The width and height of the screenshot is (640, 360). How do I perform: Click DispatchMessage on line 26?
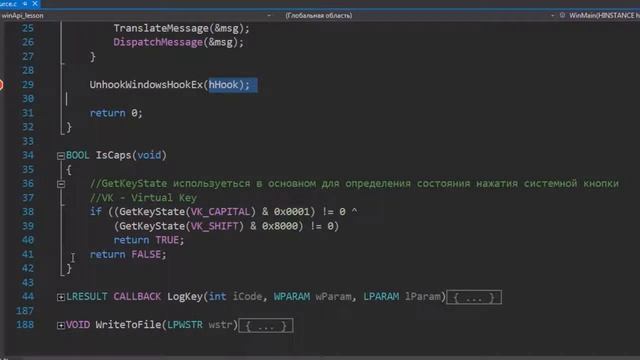[x=158, y=42]
